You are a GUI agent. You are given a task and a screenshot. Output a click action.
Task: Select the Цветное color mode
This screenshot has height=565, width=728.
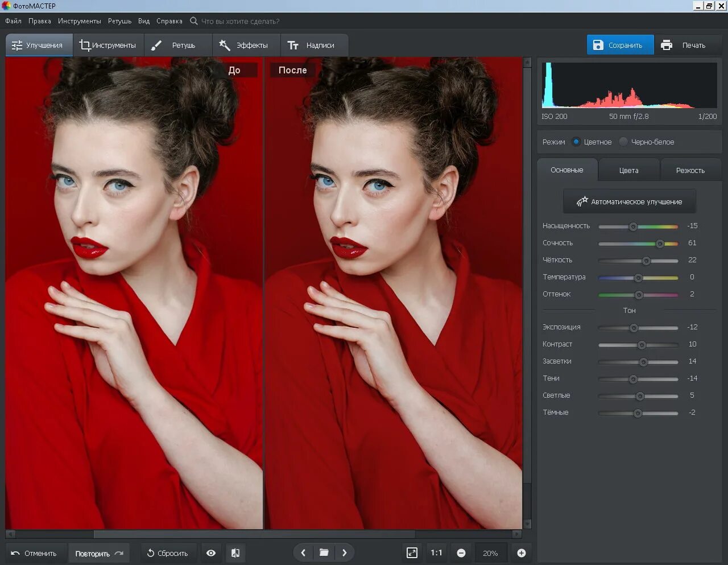(x=576, y=142)
